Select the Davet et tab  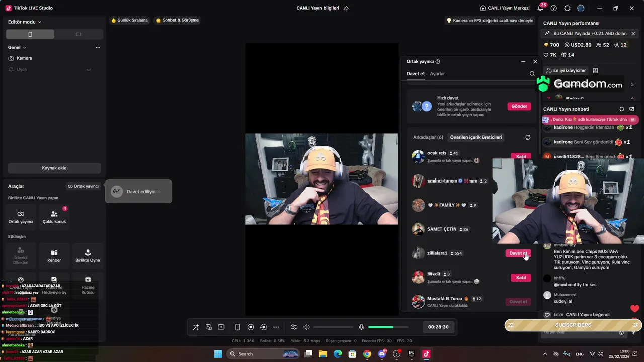(416, 74)
